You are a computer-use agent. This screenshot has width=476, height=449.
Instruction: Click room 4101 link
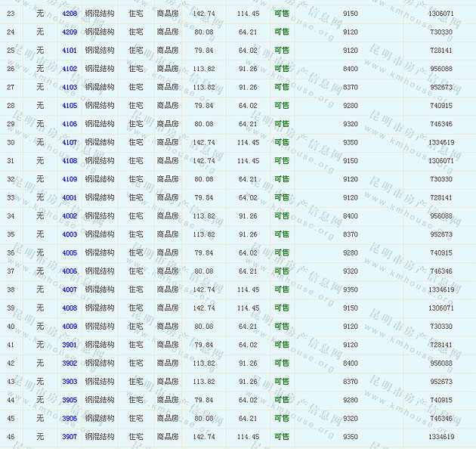point(70,51)
